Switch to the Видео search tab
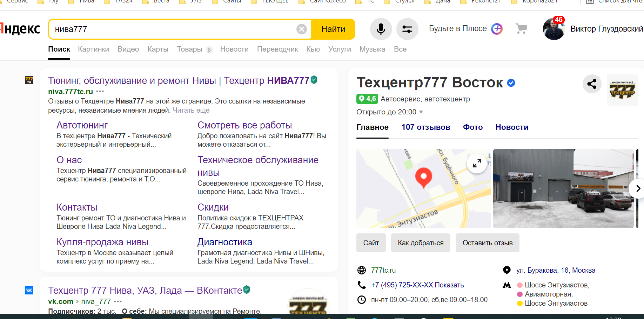Viewport: 644px width, 319px height. coord(128,49)
